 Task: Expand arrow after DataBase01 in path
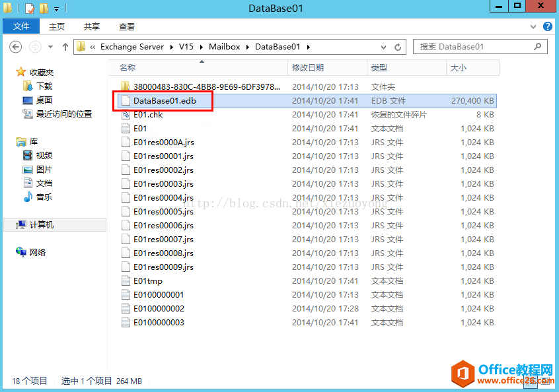pyautogui.click(x=309, y=47)
